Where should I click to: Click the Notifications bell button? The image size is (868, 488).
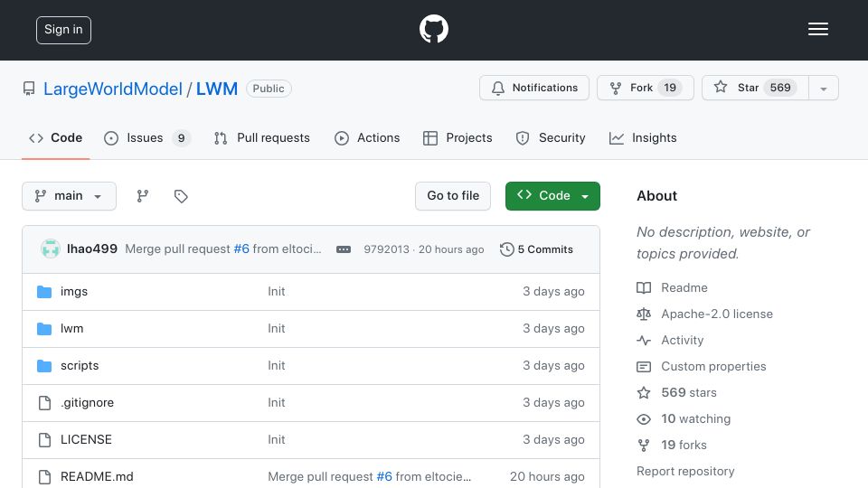534,88
